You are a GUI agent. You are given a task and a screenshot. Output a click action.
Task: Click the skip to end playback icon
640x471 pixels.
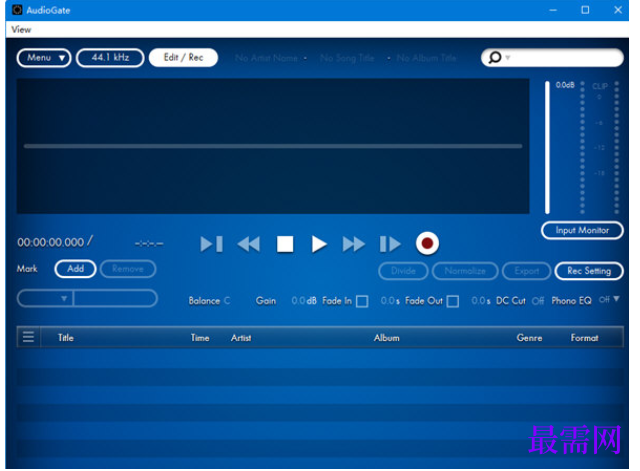[x=390, y=244]
